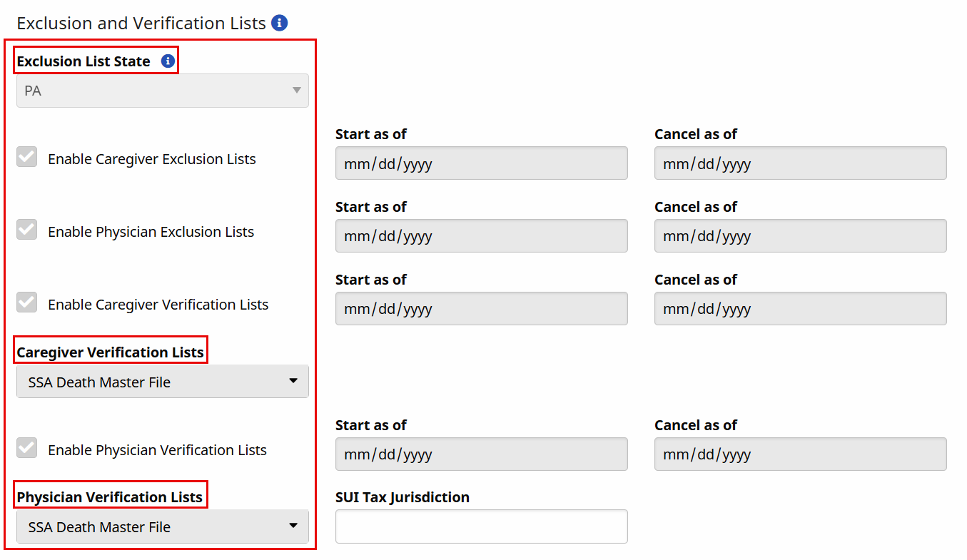Toggle Enable Physician Exclusion Lists checkbox

(x=27, y=230)
